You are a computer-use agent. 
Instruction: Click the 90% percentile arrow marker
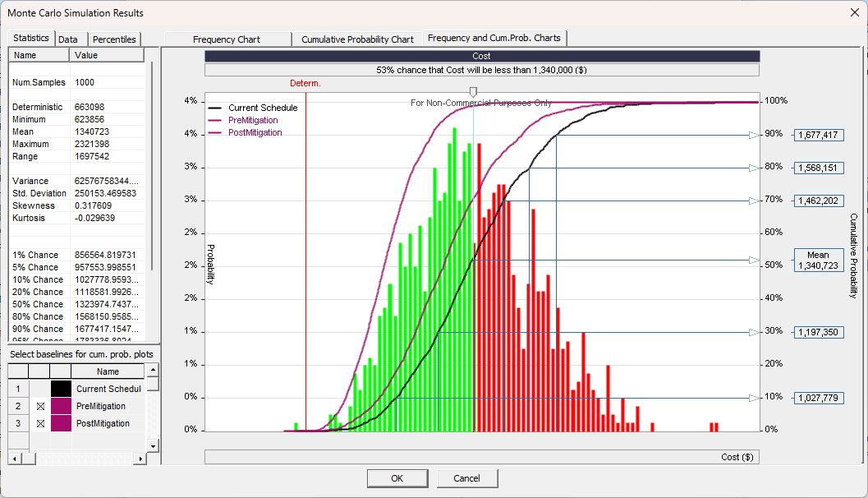(755, 136)
